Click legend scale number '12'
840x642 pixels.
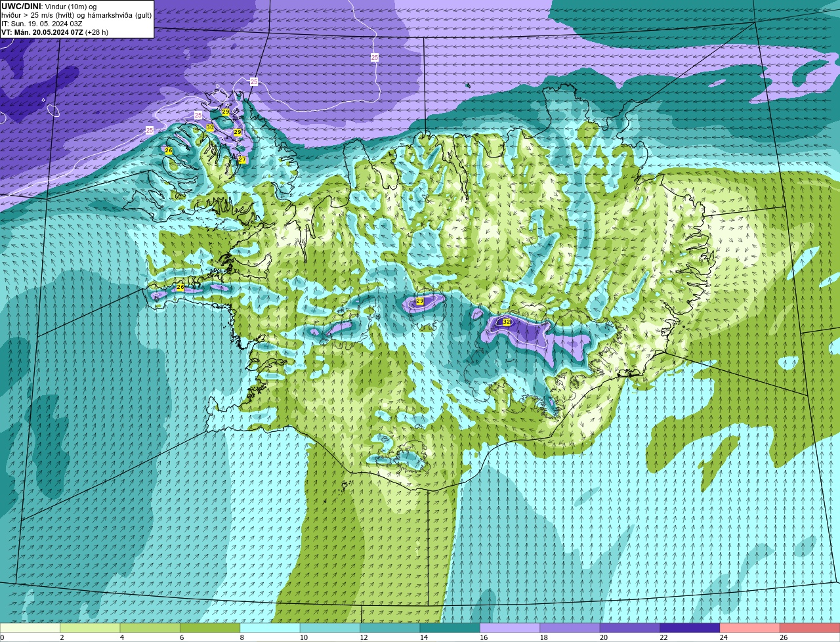pos(364,637)
